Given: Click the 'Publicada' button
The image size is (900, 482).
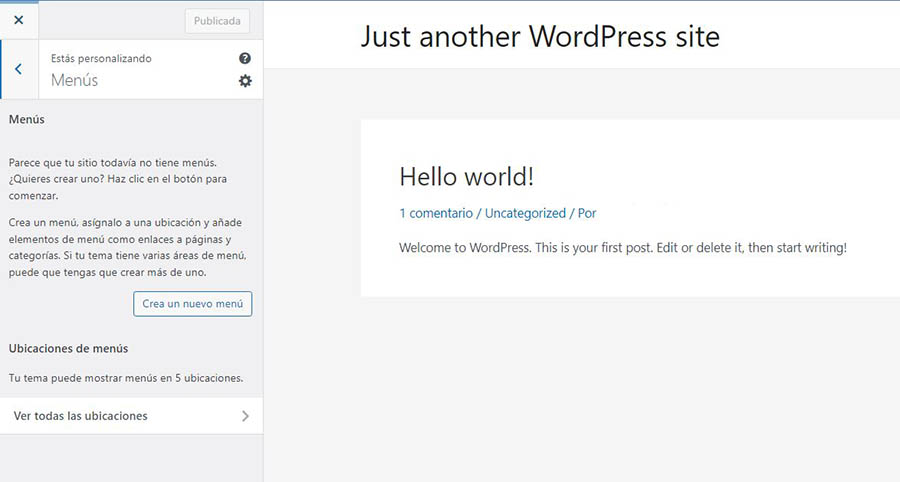Looking at the screenshot, I should (217, 21).
